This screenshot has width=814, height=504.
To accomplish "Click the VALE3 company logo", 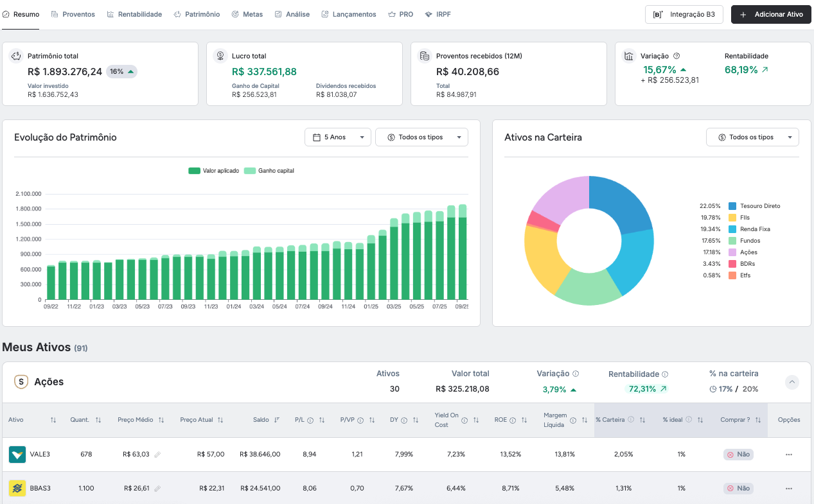I will tap(17, 455).
